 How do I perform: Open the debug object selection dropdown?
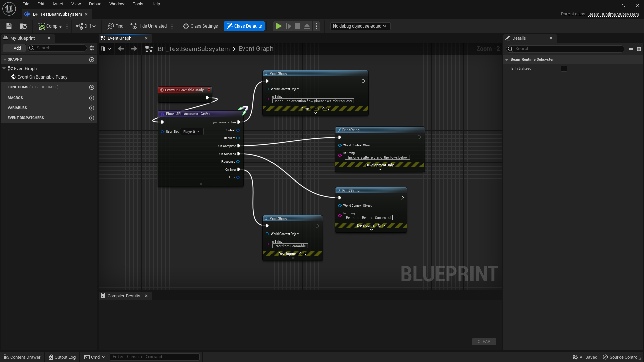coord(359,26)
